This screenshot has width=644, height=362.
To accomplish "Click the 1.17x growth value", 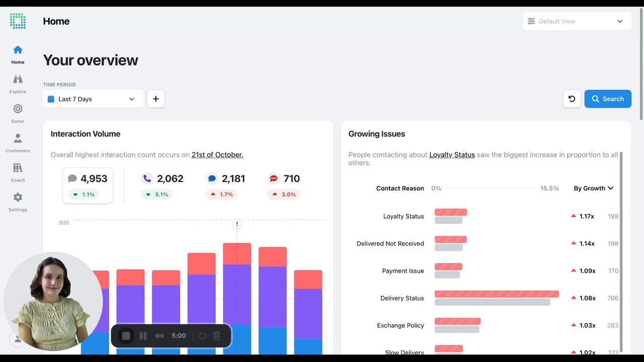I will tap(587, 216).
